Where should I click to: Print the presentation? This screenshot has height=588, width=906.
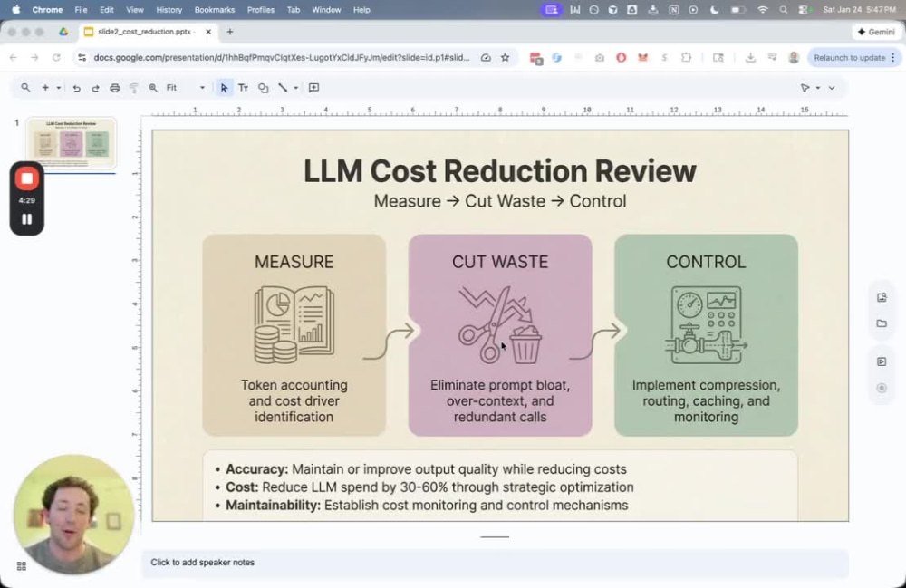coord(115,88)
